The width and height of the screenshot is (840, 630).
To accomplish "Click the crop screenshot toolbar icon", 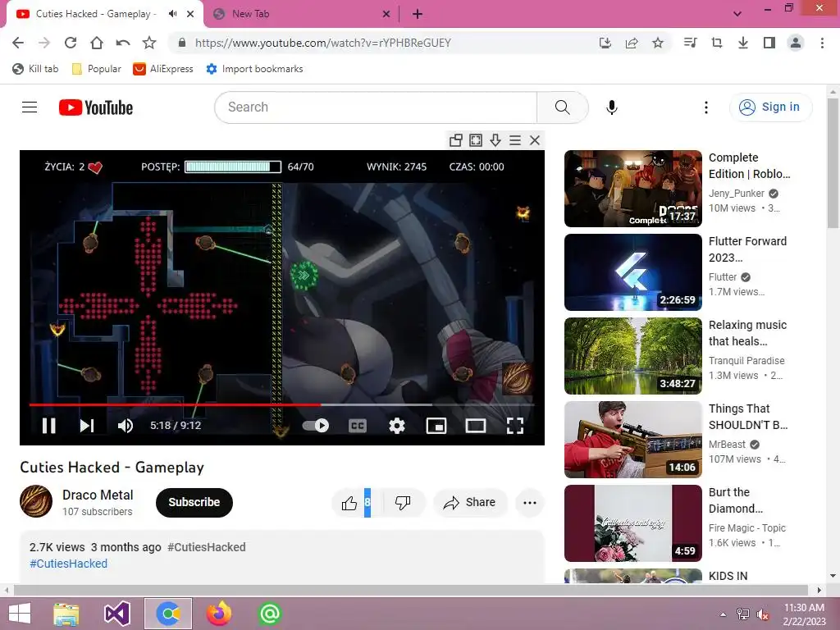I will point(717,43).
